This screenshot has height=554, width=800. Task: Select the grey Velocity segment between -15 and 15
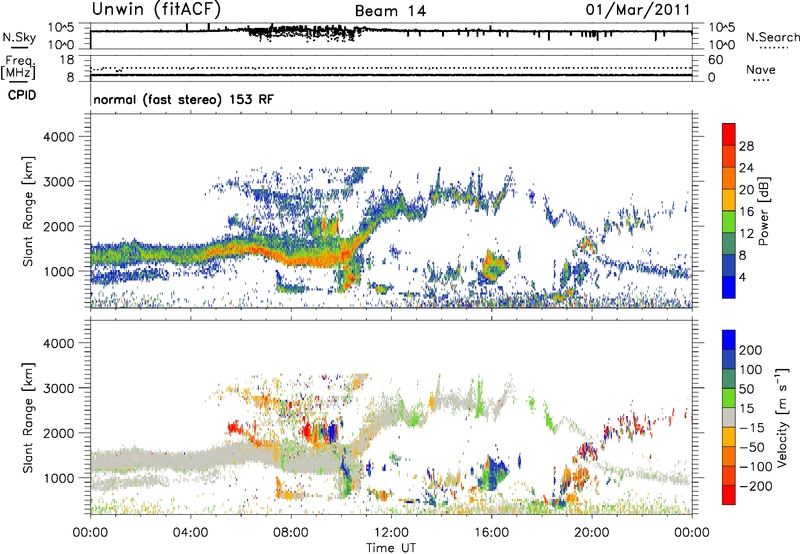pyautogui.click(x=729, y=417)
